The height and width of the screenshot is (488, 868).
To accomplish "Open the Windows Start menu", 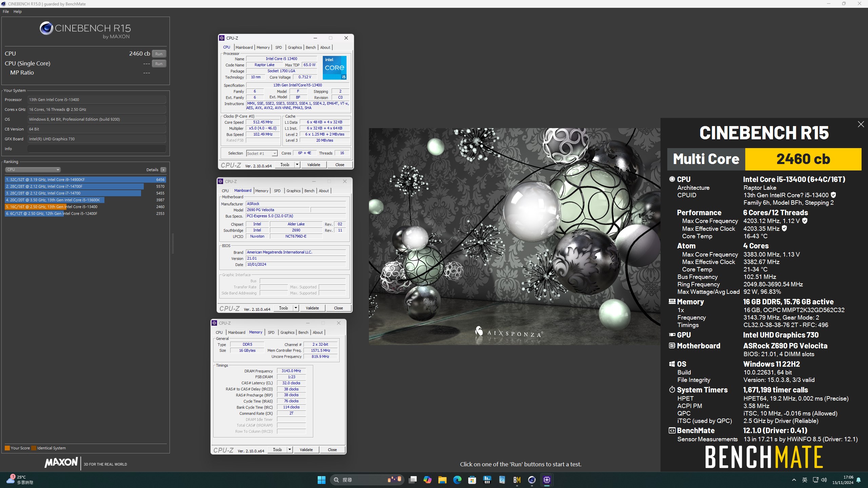I will [x=321, y=480].
